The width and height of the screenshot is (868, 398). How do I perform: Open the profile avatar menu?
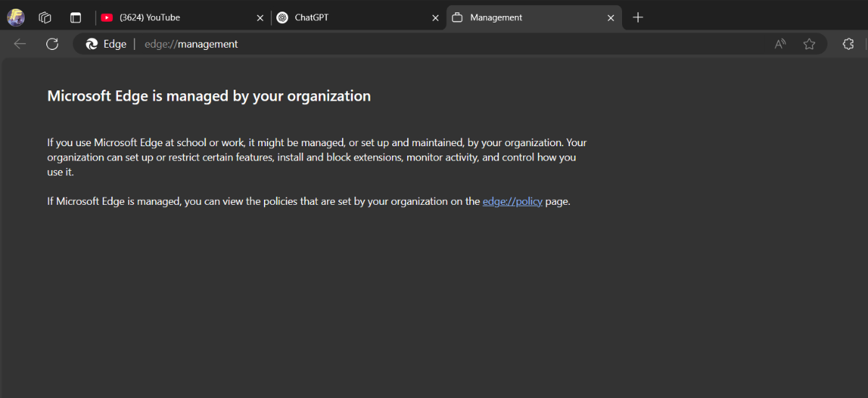click(16, 17)
